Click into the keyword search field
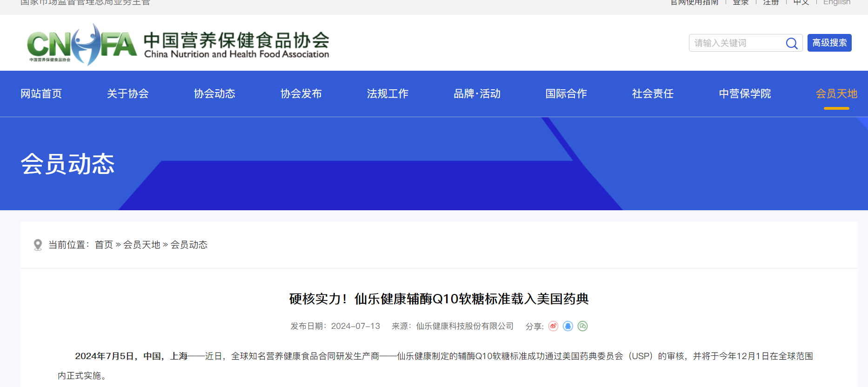Screen dimensions: 868x387 (735, 43)
